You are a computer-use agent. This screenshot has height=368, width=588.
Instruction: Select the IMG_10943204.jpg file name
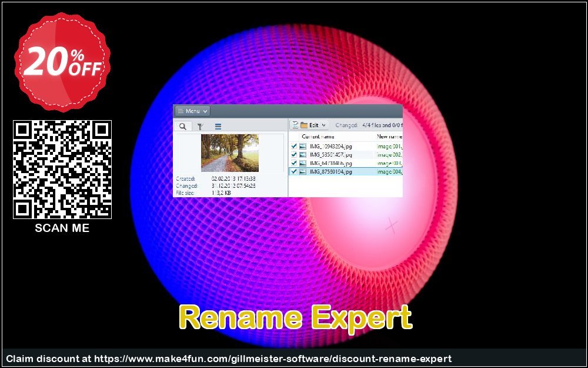coord(330,147)
